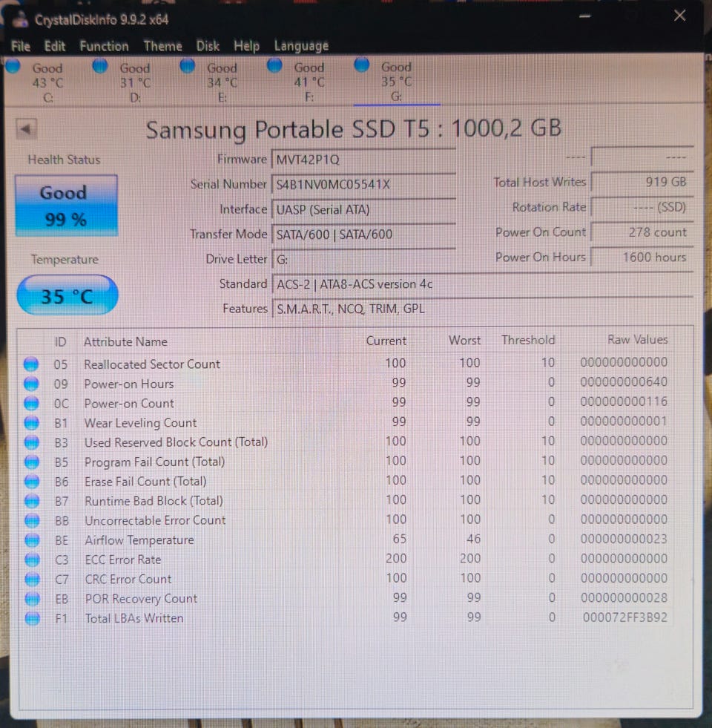The width and height of the screenshot is (712, 728).
Task: Select the Airflow Temperature attribute name
Action: pos(139,540)
